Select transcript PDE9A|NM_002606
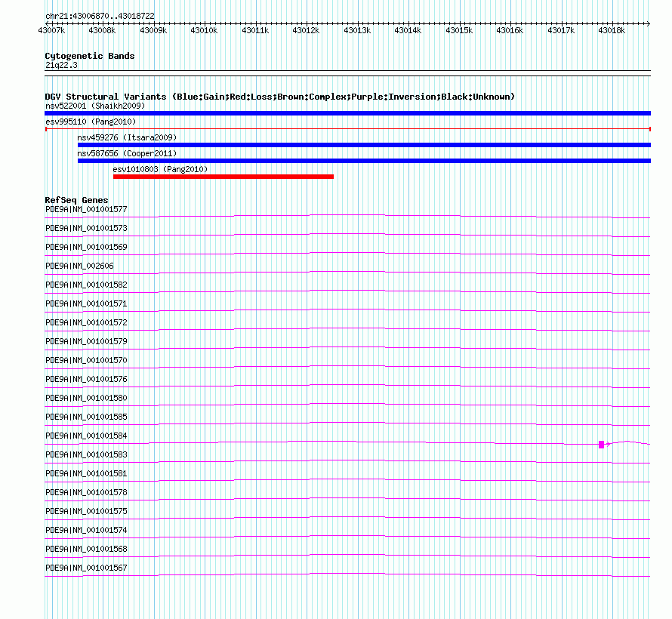The width and height of the screenshot is (672, 619). coord(79,266)
